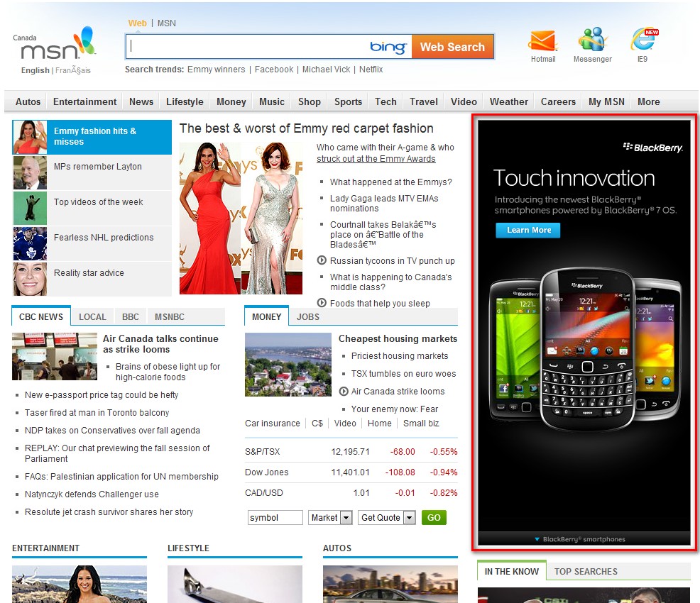Click the green GO quote button
700x603 pixels.
pos(434,518)
